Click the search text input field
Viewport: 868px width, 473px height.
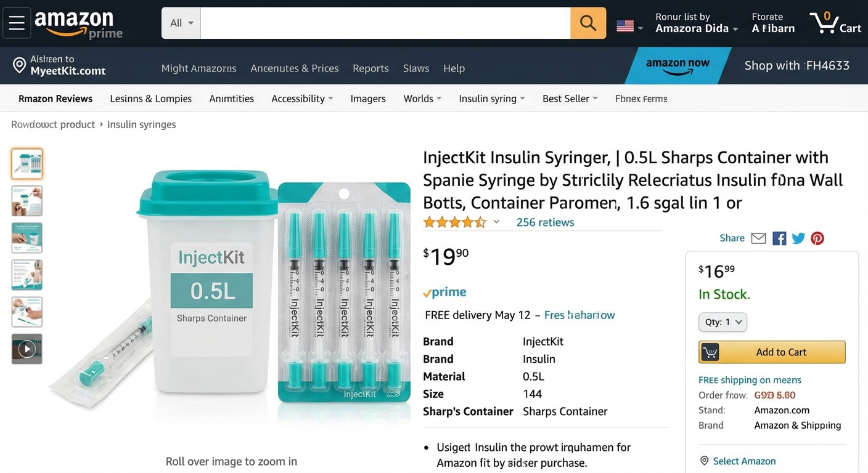pos(385,23)
